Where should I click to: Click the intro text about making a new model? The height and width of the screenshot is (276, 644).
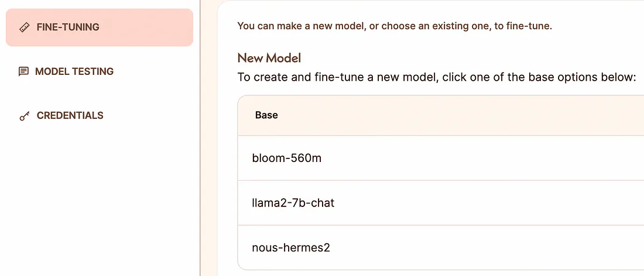(x=395, y=27)
